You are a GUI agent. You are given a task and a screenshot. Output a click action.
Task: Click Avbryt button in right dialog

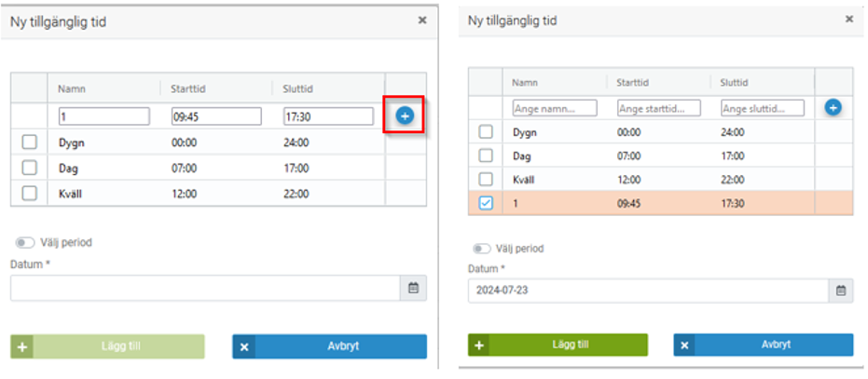point(763,345)
